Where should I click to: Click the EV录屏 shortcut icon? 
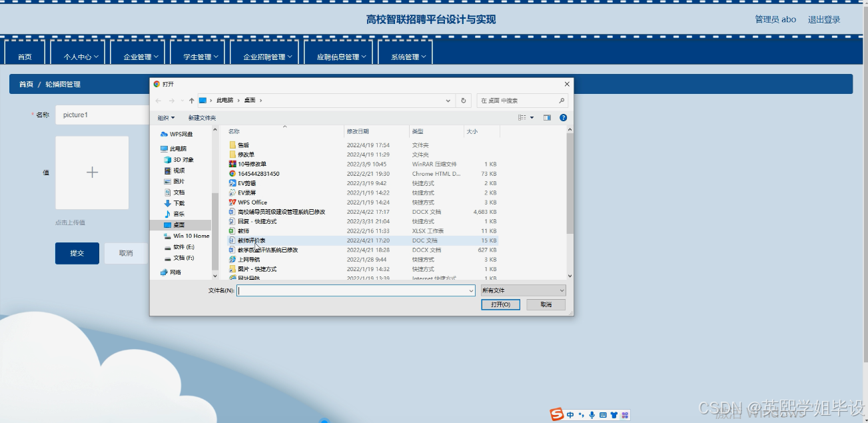[x=232, y=193]
